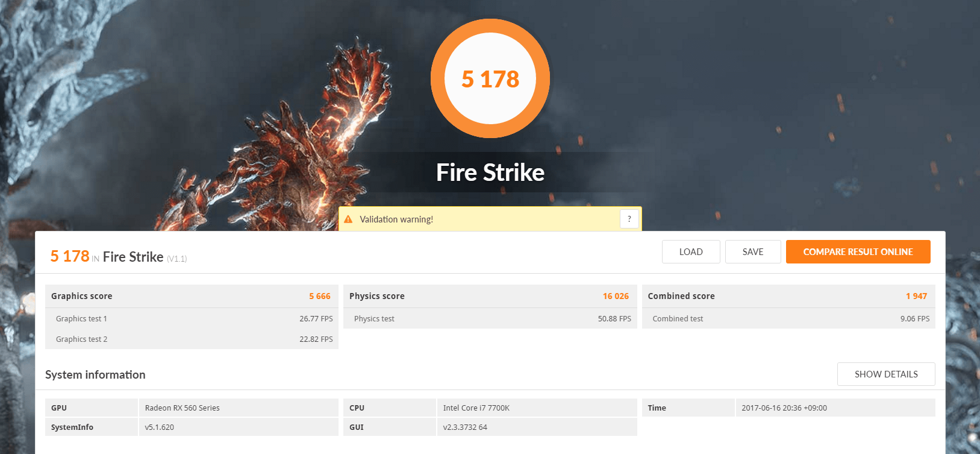Click the 9.06 FPS value

tap(915, 319)
